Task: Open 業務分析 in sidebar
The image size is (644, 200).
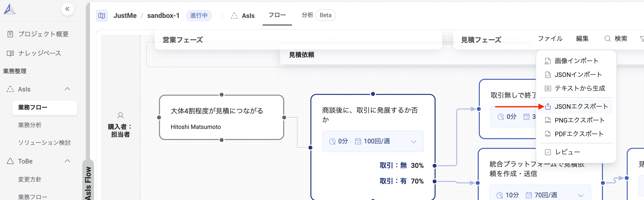Action: coord(30,125)
